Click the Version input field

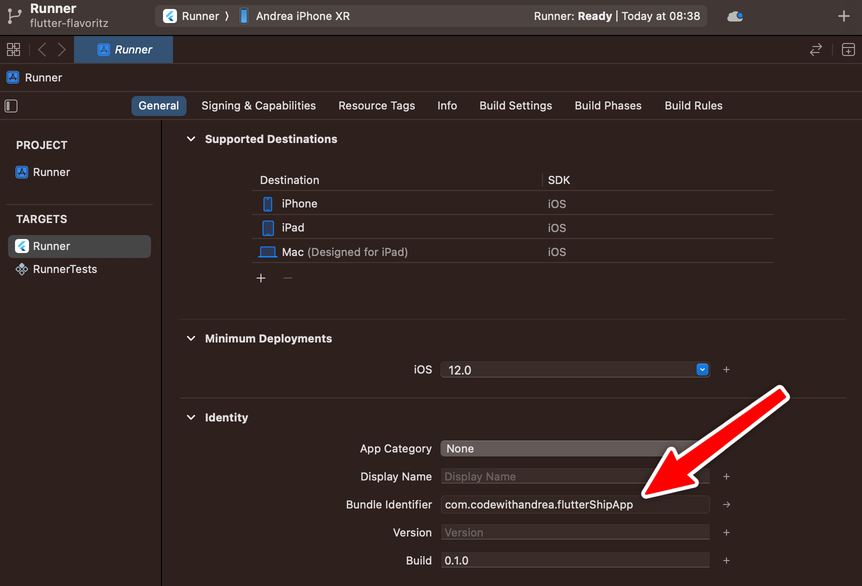[575, 533]
